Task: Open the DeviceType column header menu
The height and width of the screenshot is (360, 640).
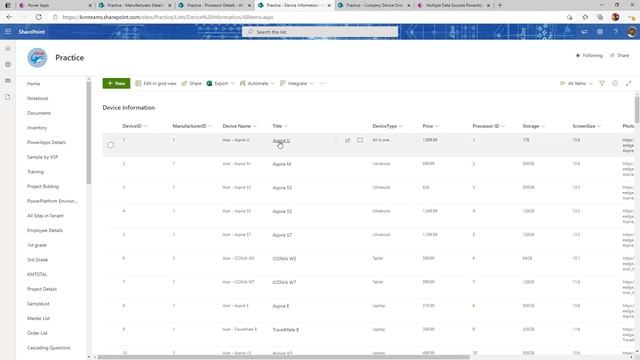Action: [x=387, y=126]
